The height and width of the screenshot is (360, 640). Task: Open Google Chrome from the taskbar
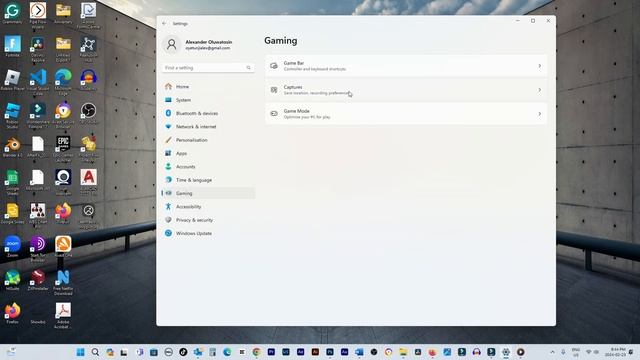pyautogui.click(x=256, y=352)
